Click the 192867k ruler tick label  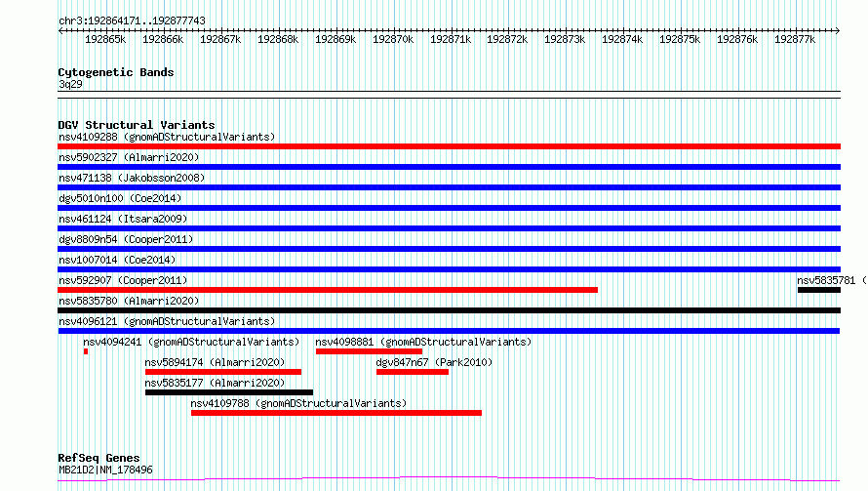(220, 39)
